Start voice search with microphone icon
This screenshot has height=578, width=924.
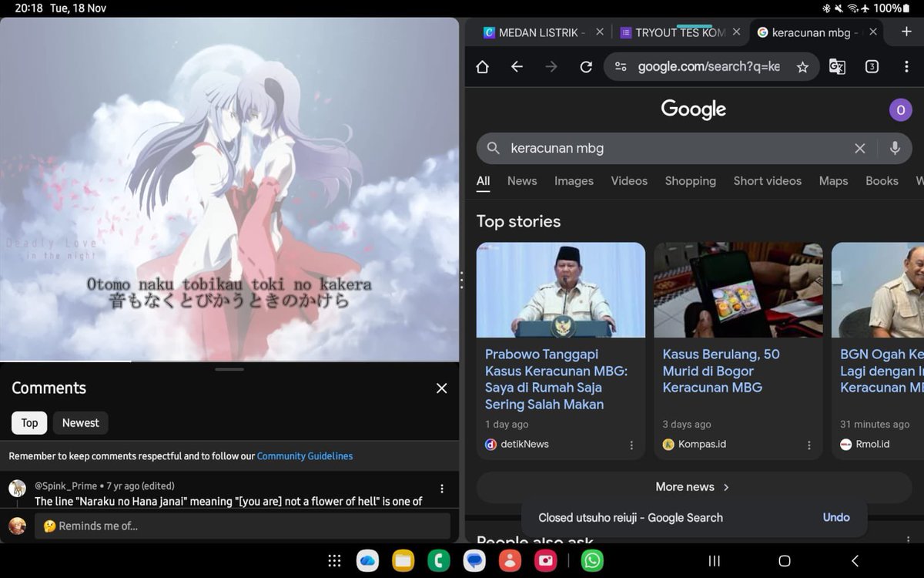coord(894,148)
